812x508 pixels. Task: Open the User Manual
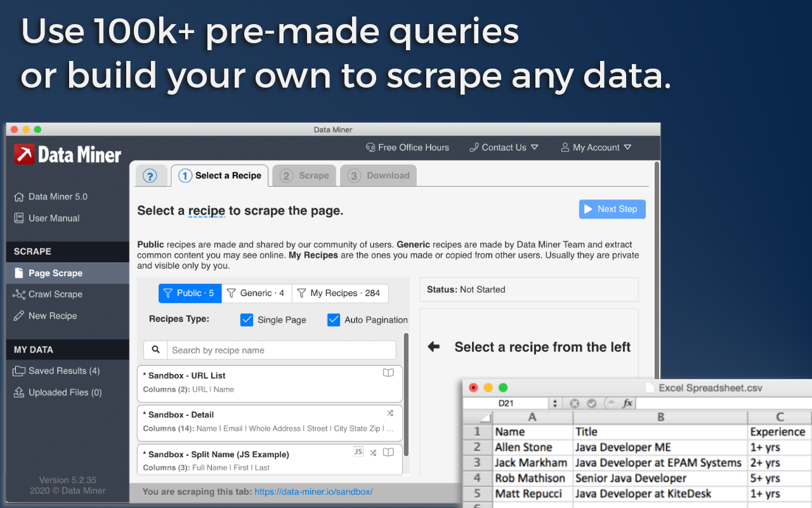click(x=54, y=218)
